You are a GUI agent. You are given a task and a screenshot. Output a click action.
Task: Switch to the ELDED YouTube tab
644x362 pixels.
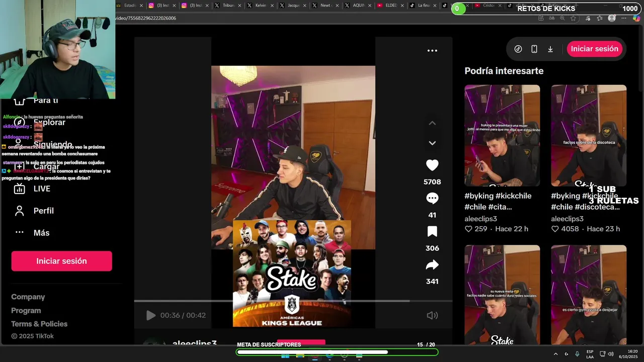[390, 6]
